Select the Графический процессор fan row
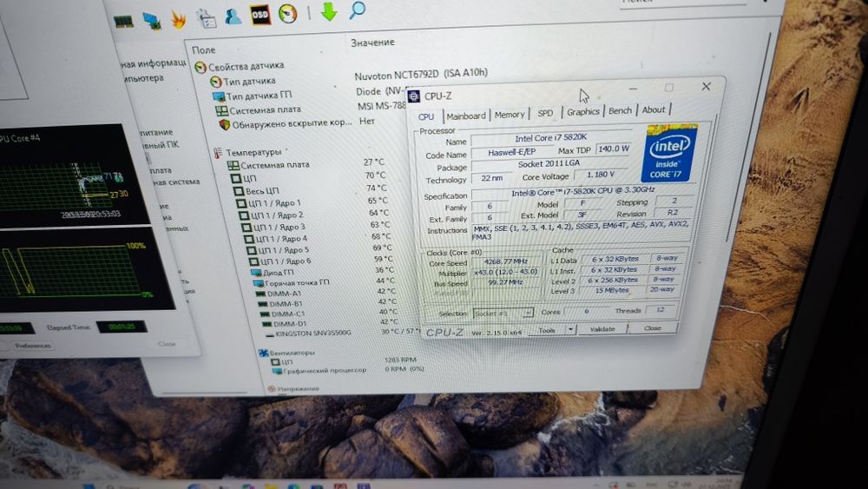This screenshot has width=868, height=489. [x=346, y=370]
